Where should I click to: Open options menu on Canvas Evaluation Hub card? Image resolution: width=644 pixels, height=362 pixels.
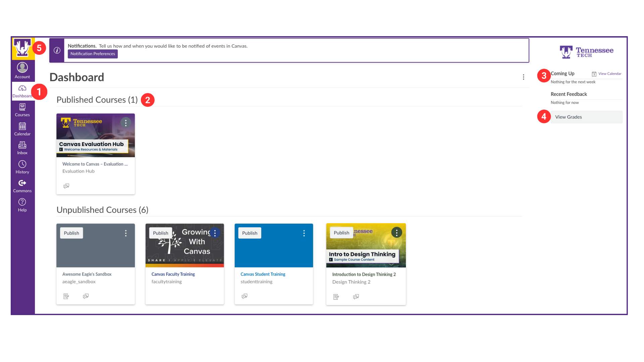coord(126,122)
